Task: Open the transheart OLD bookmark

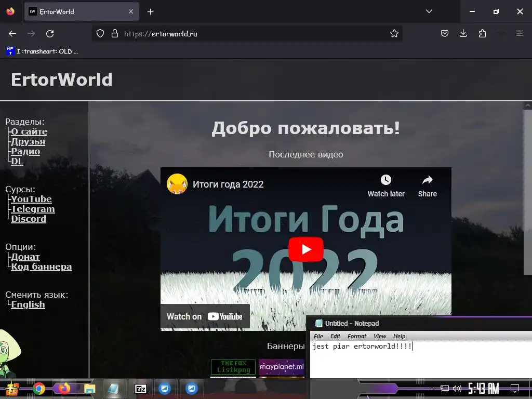Action: point(42,51)
